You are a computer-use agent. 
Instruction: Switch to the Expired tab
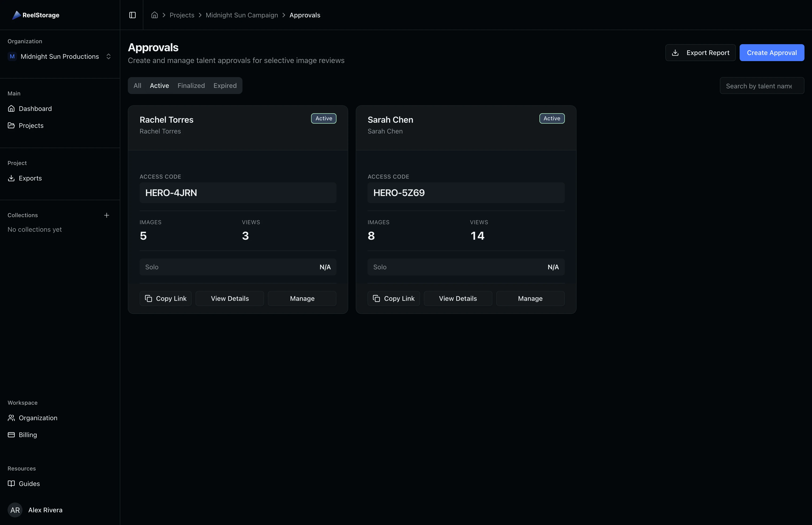[225, 86]
